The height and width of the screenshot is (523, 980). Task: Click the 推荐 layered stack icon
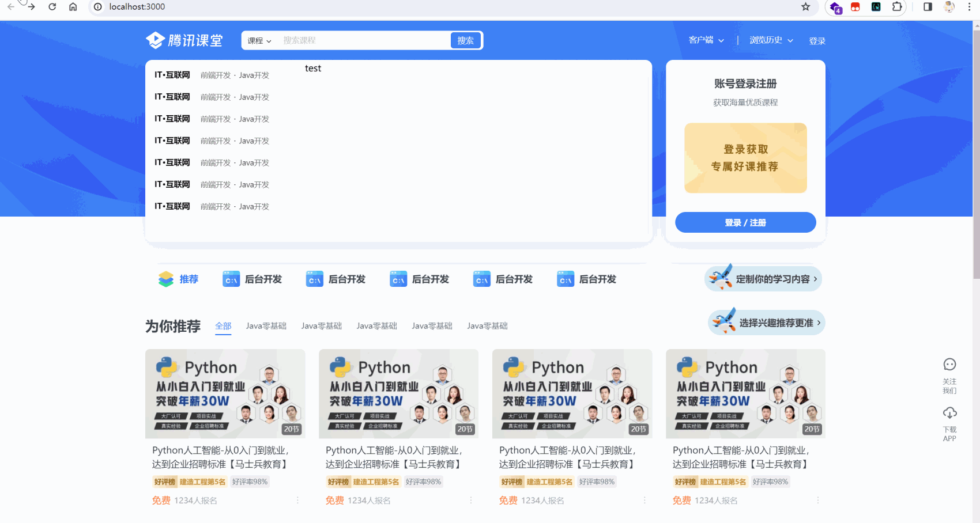coord(166,279)
